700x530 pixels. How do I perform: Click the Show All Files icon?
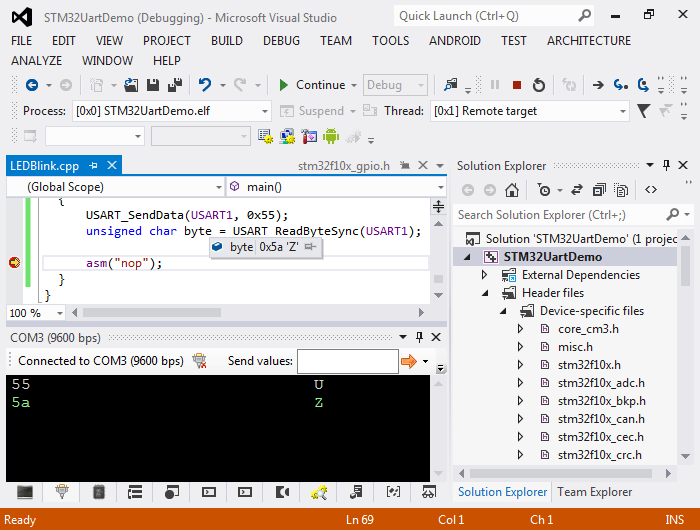pyautogui.click(x=621, y=190)
